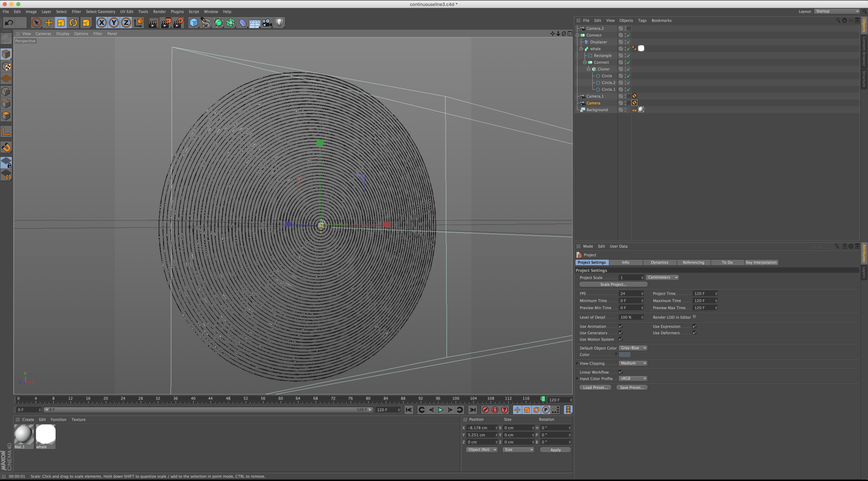
Task: Toggle the Z axis lock
Action: tap(126, 23)
